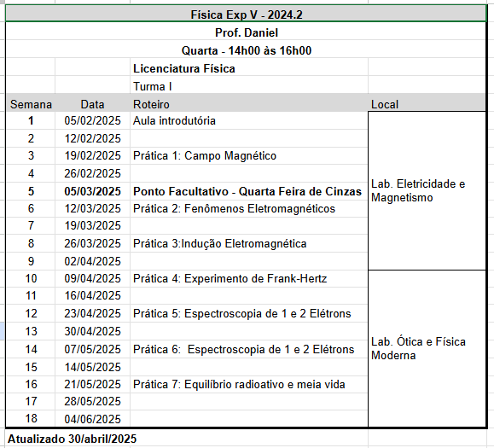The width and height of the screenshot is (494, 448).
Task: Select the Ponto Facultativo - Quarta Feira de Cinzas cell
Action: 249,191
